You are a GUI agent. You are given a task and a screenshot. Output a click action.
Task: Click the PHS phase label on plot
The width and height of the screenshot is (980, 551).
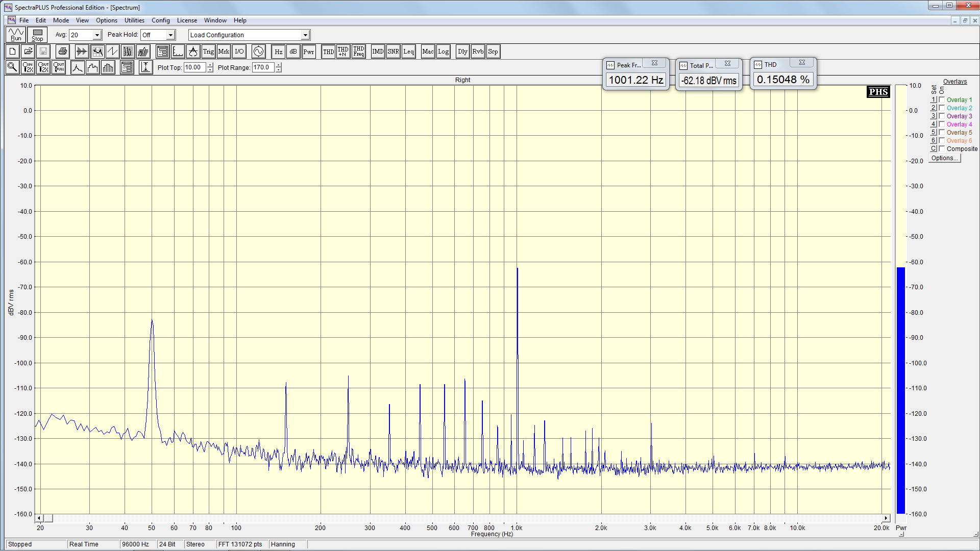coord(878,92)
